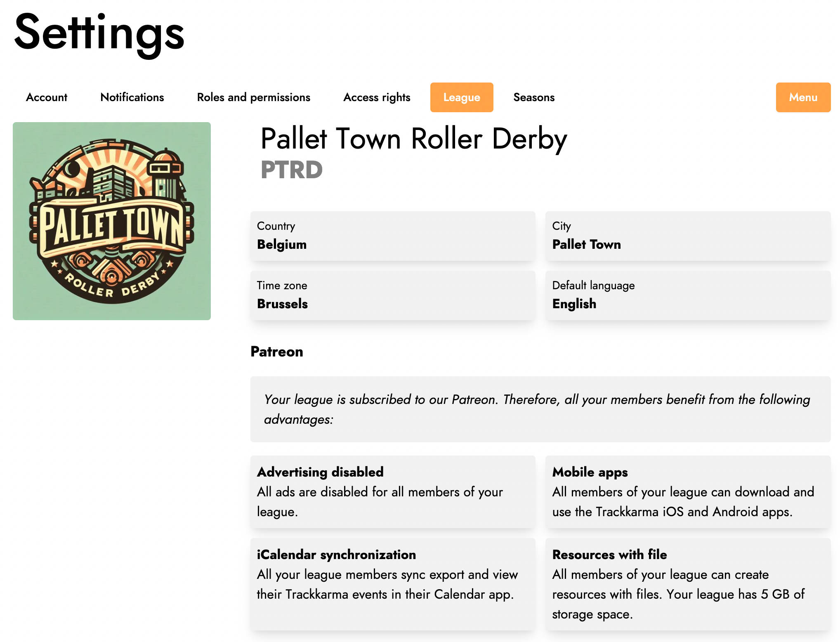Click the Pallet Town Roller Derby logo

pyautogui.click(x=112, y=221)
